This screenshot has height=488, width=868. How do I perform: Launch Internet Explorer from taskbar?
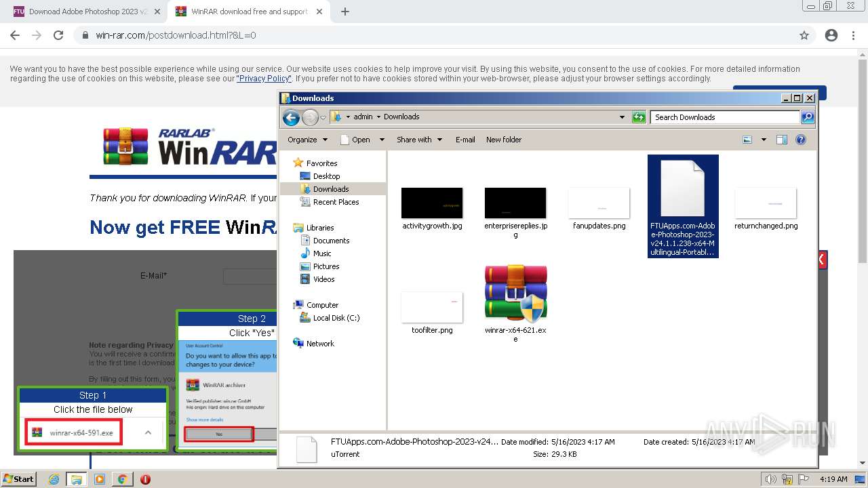[54, 479]
